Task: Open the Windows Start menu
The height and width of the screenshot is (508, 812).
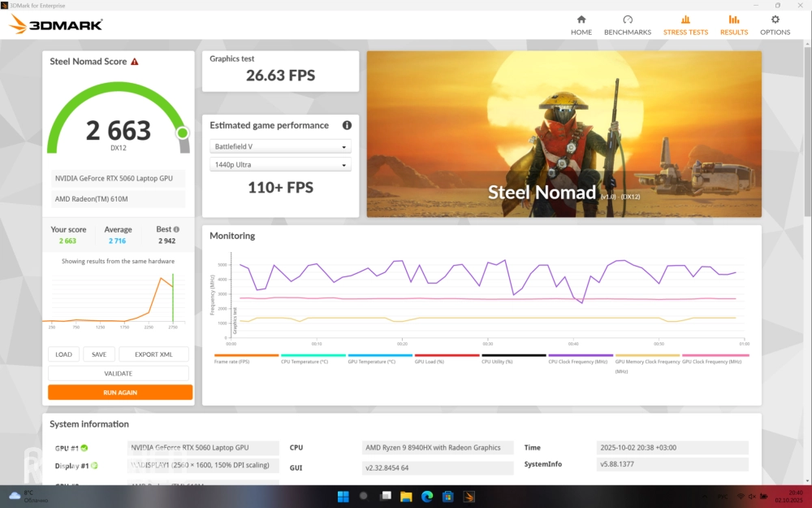Action: click(343, 497)
